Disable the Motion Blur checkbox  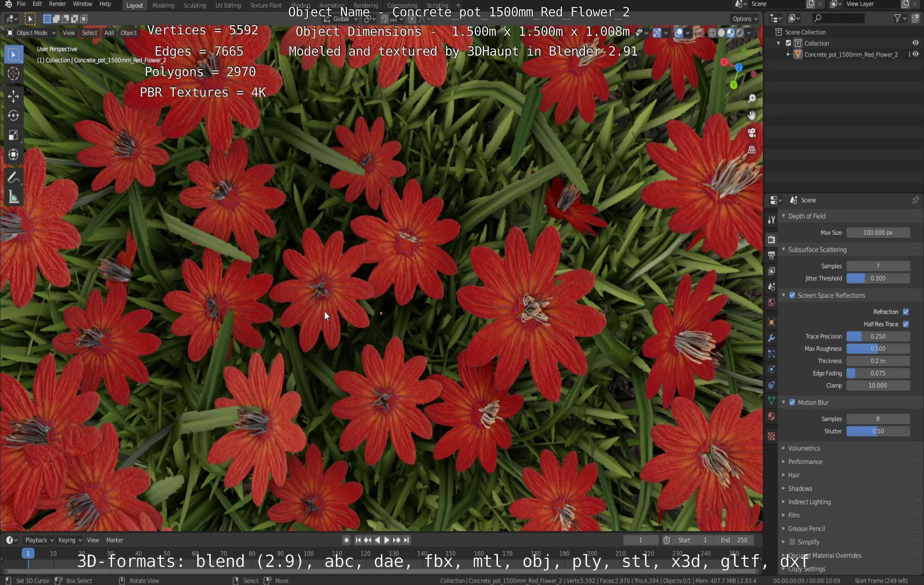click(792, 402)
